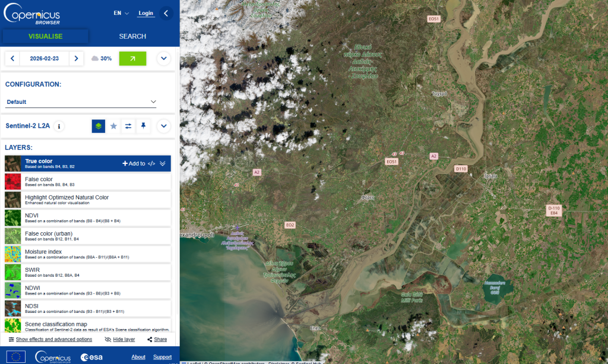Hide the current layer
This screenshot has height=364, width=608.
(119, 339)
